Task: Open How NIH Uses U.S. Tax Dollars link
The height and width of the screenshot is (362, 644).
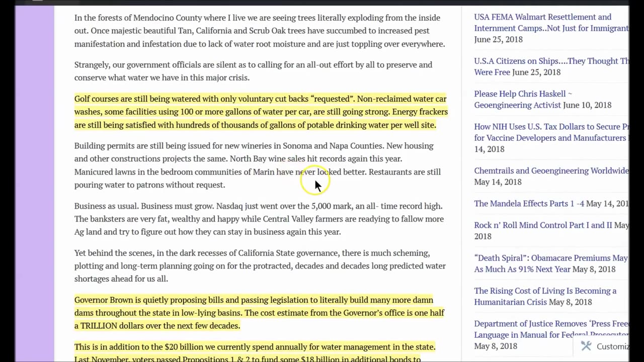Action: 551,132
